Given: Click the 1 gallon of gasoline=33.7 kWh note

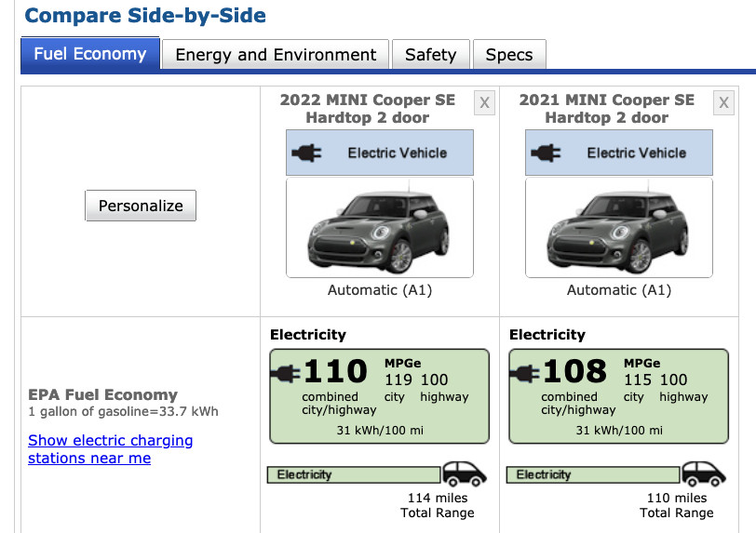Looking at the screenshot, I should (x=124, y=411).
